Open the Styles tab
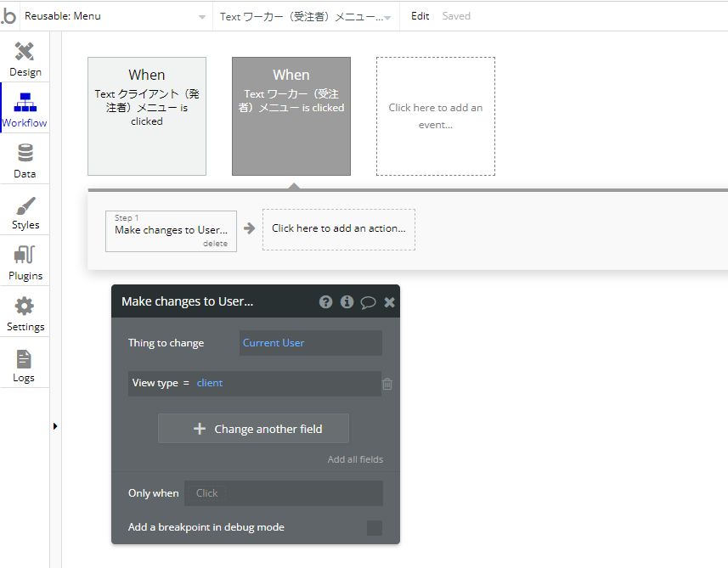 tap(25, 211)
